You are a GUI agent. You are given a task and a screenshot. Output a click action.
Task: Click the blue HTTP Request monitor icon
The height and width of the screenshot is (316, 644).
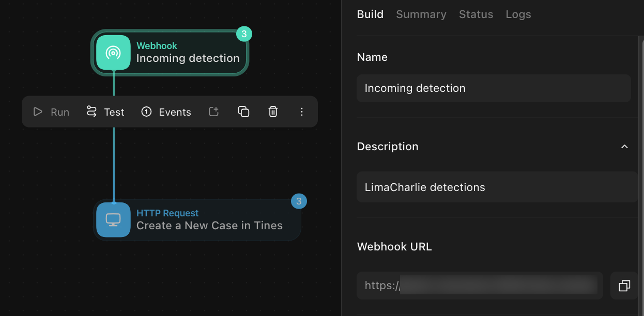113,220
